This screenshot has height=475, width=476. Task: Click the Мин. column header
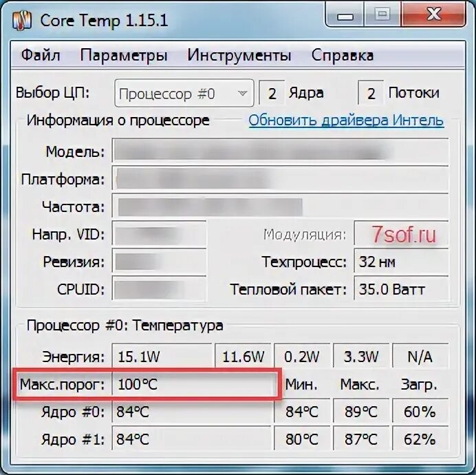[301, 385]
